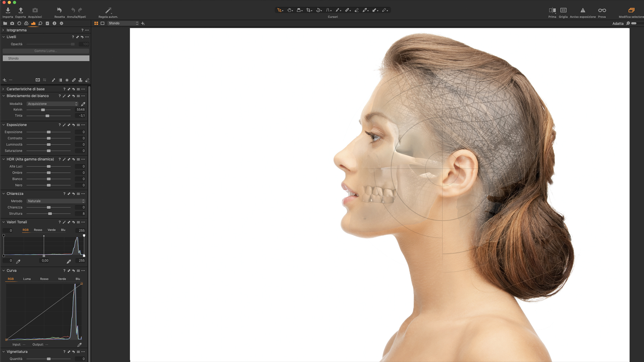Open the Library folder tool tab
The height and width of the screenshot is (362, 644).
click(5, 23)
